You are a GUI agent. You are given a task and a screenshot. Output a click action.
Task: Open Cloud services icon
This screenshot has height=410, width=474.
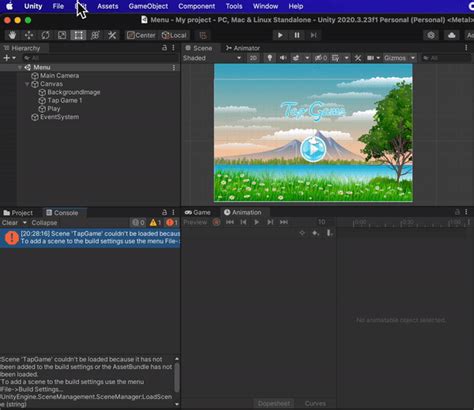tap(452, 35)
